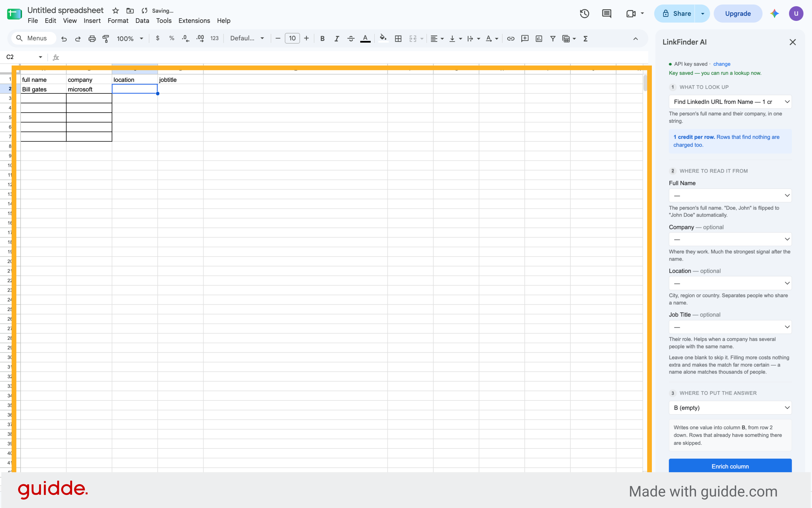
Task: Choose the optional Location column
Action: (x=730, y=283)
